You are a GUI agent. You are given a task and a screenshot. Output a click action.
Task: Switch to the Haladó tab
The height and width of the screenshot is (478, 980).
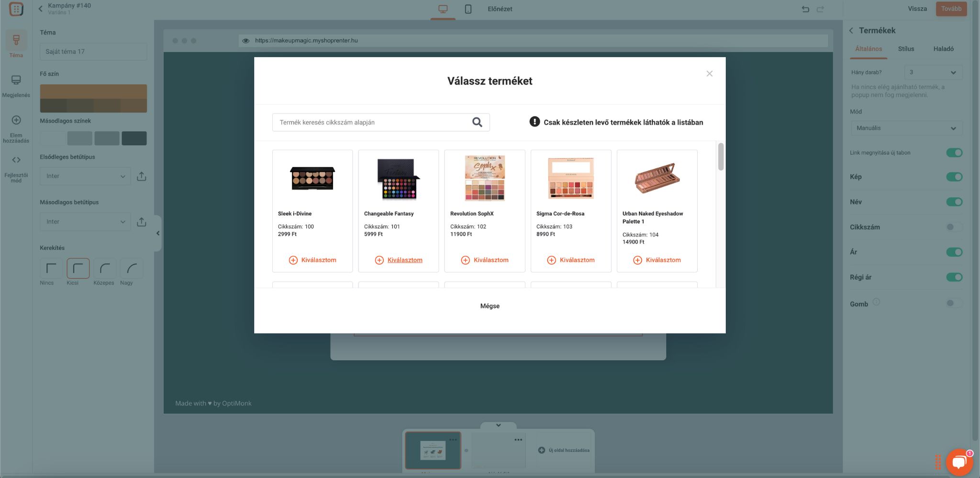click(x=943, y=49)
